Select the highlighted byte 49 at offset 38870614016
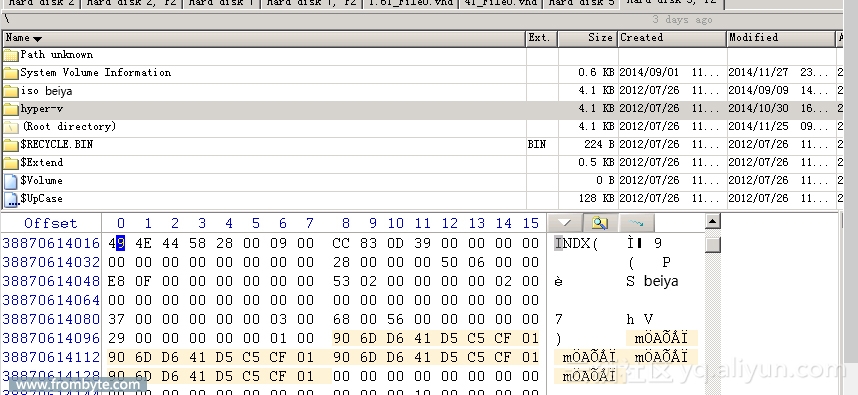The image size is (858, 395). [x=116, y=243]
